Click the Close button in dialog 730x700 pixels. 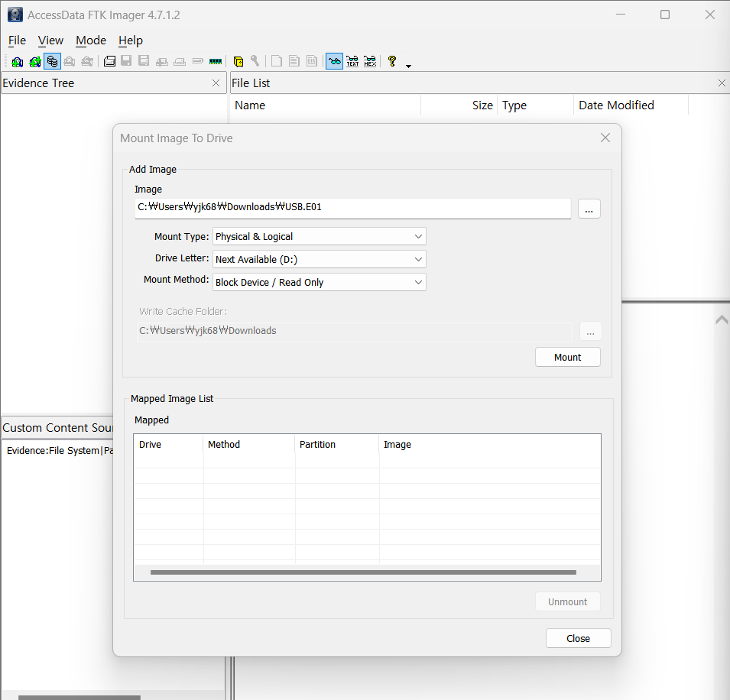tap(578, 638)
